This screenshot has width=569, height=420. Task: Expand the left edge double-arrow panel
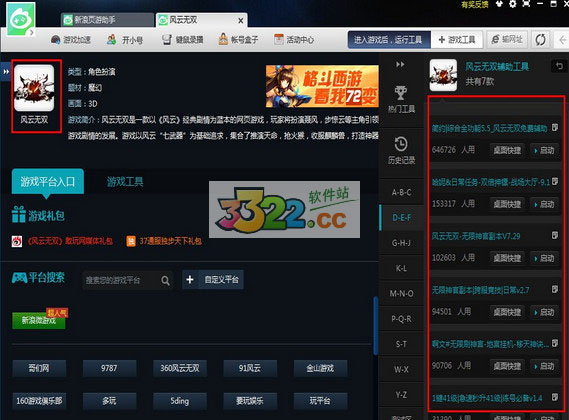[5, 72]
